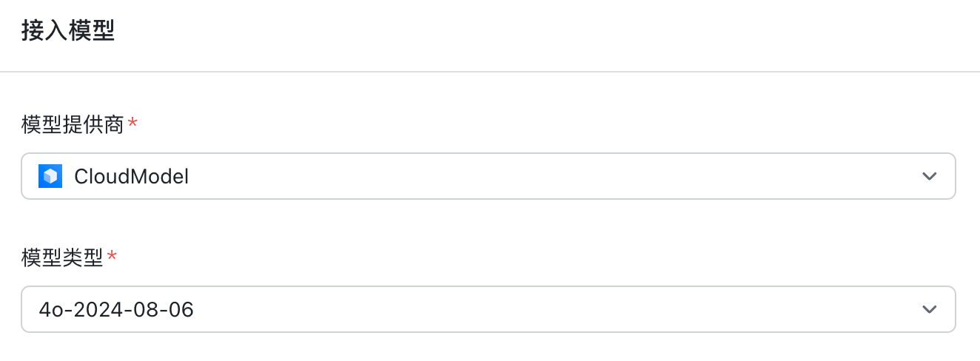Screen dimensions: 980x361
Task: Click the down arrow in 4o-2024-08-06 field
Action: point(929,309)
